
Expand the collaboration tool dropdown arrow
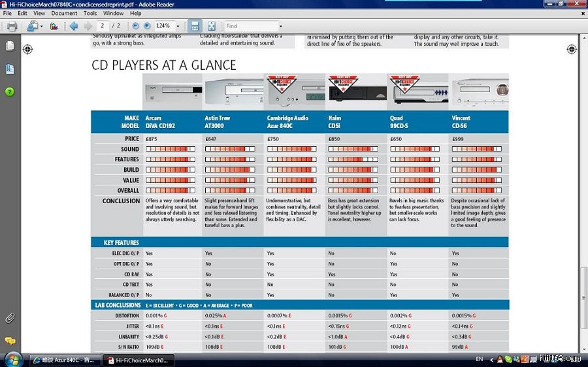[41, 26]
